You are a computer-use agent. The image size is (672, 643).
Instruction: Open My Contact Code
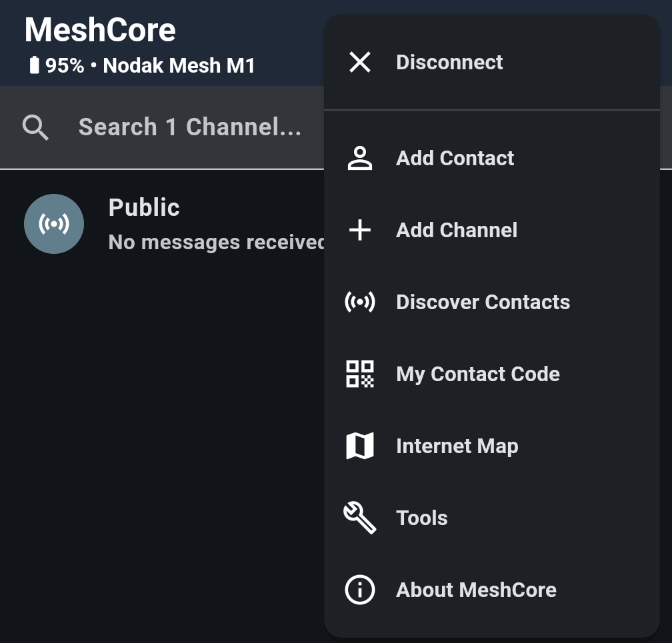(478, 375)
